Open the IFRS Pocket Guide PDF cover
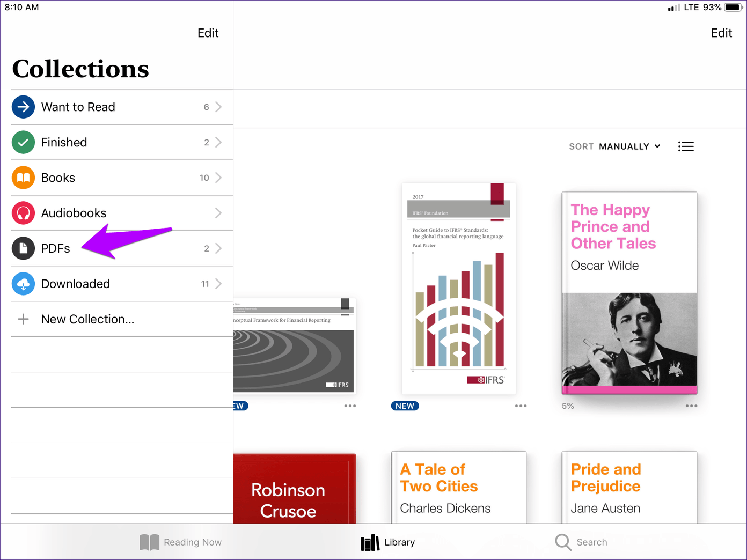The image size is (747, 560). pos(458,289)
